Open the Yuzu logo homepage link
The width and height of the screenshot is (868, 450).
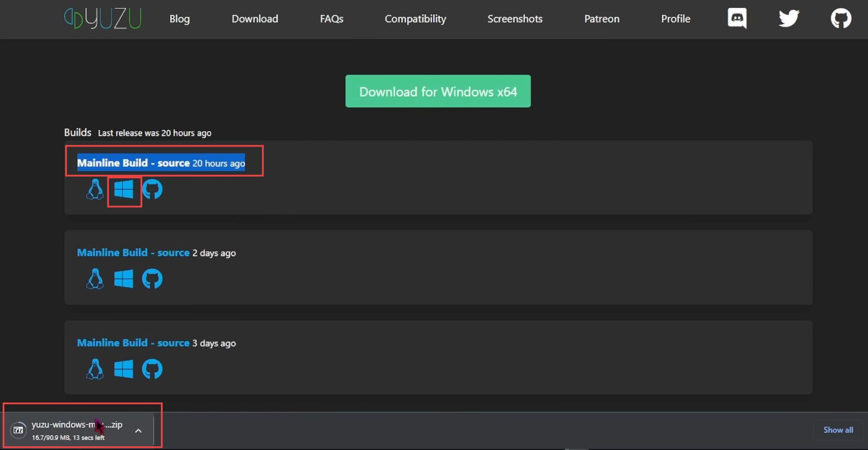(103, 18)
